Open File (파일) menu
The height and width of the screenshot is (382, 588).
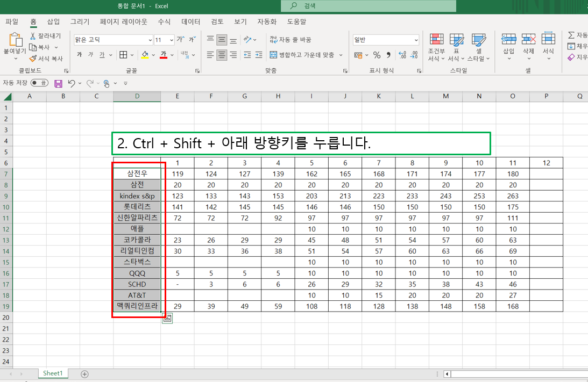(x=12, y=21)
